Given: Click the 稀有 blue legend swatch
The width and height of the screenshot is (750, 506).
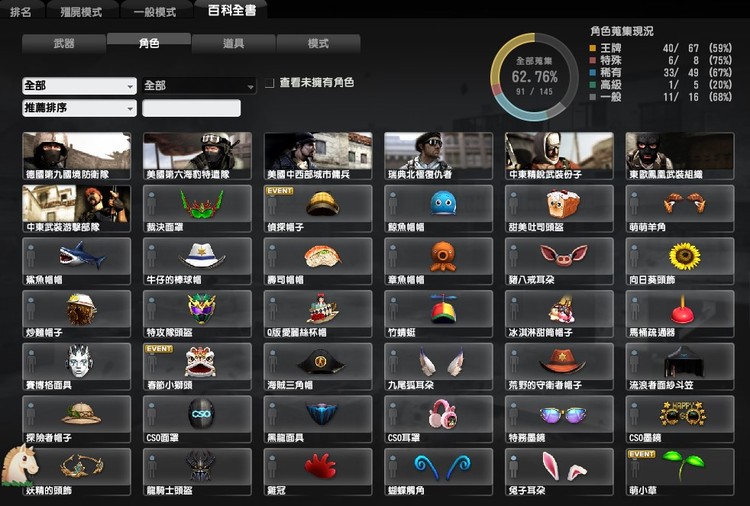Looking at the screenshot, I should (x=593, y=73).
